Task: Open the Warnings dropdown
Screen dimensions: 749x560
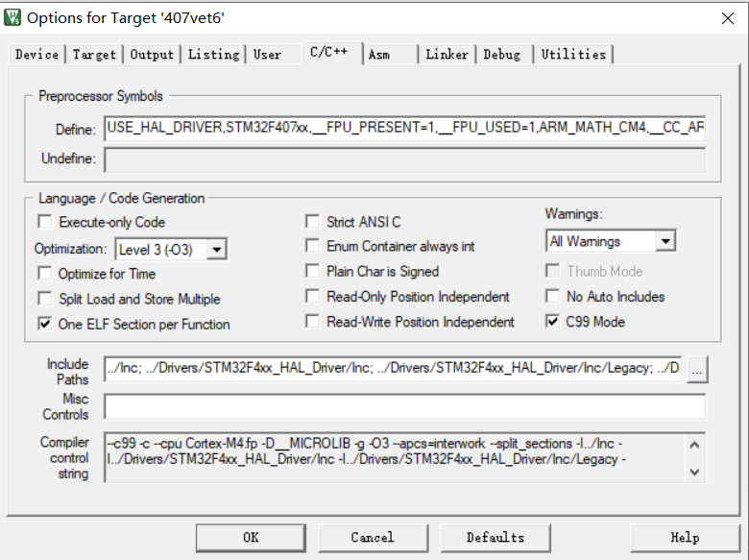Action: pos(665,241)
